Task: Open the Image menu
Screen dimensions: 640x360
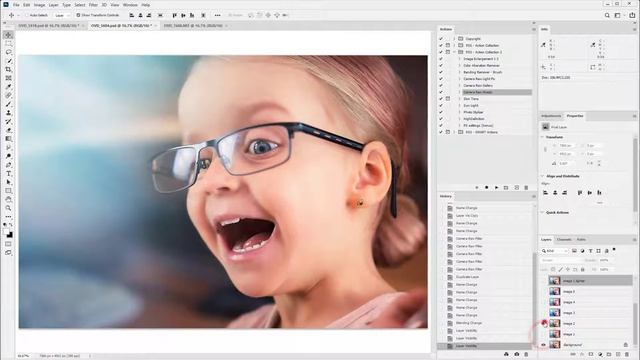Action: (x=40, y=5)
